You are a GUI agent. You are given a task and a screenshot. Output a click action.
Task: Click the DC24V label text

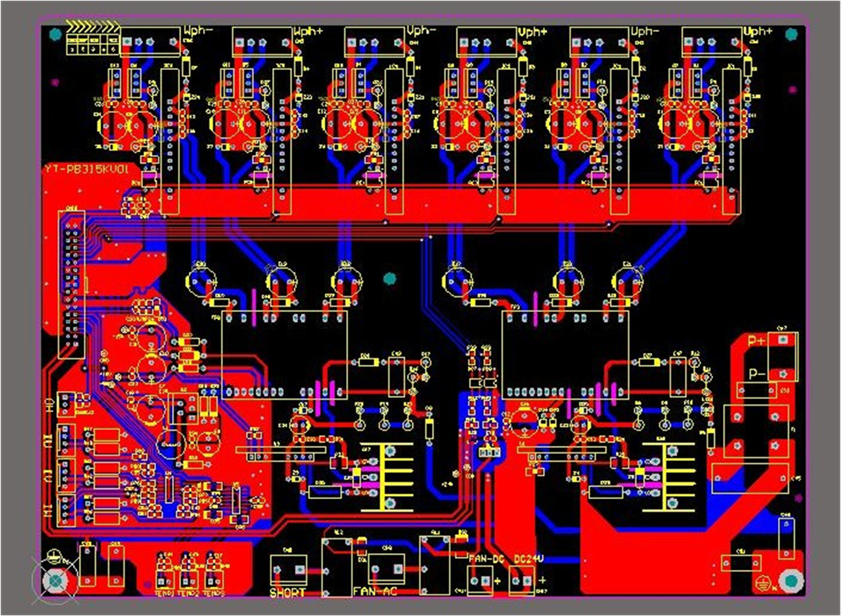click(529, 558)
